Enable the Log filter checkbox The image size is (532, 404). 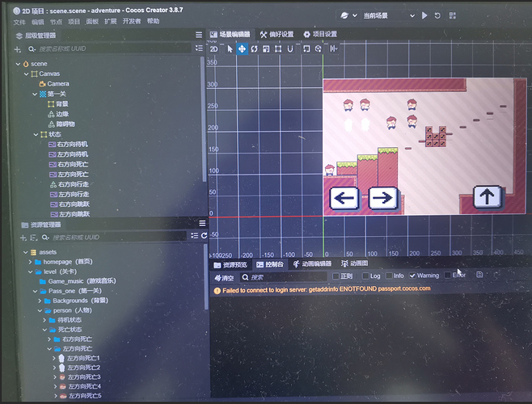365,276
